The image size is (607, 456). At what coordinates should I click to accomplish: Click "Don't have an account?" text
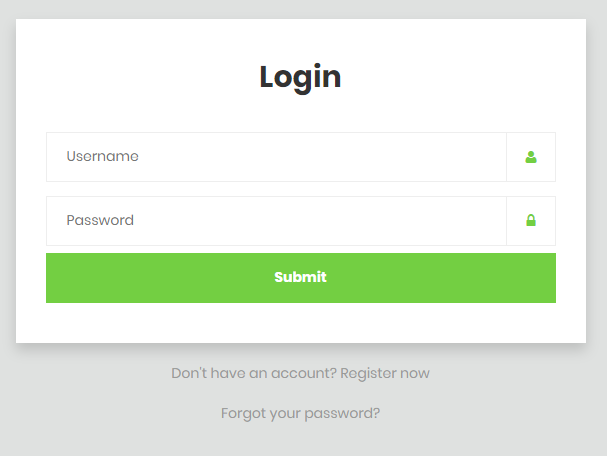(x=254, y=374)
